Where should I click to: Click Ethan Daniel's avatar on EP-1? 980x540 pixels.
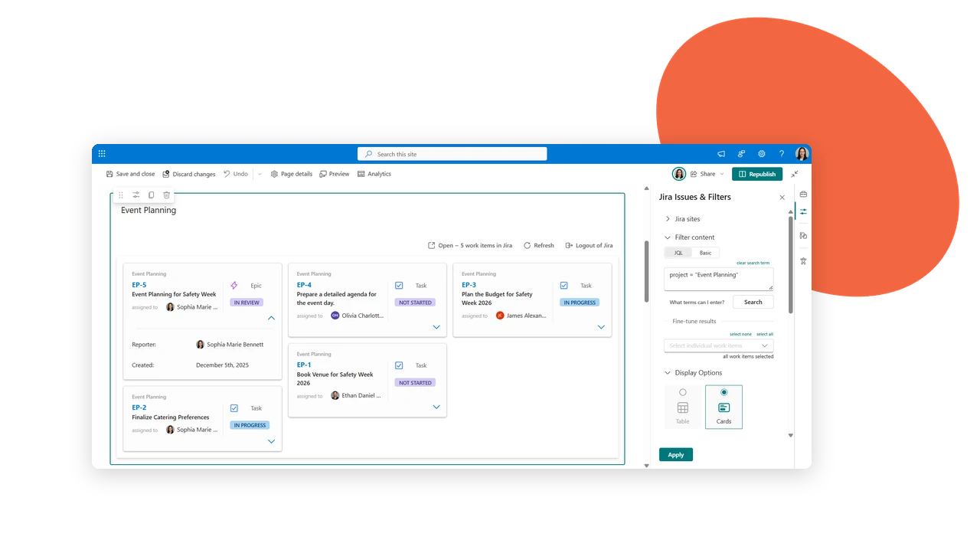click(335, 395)
